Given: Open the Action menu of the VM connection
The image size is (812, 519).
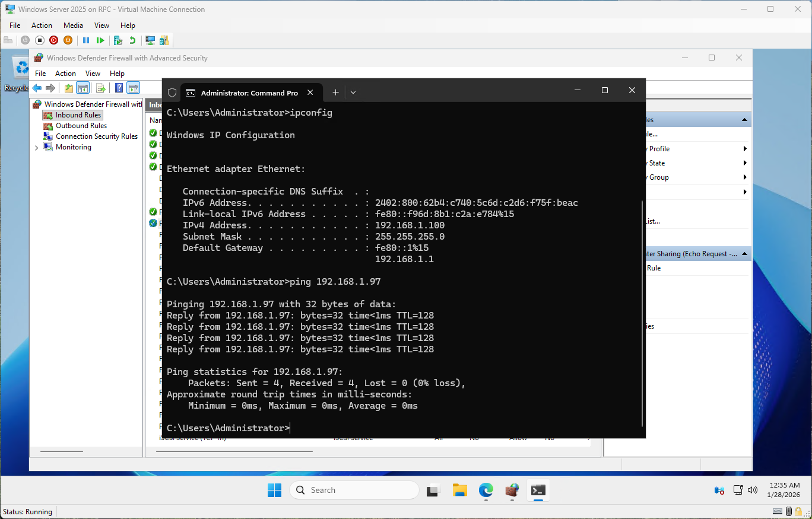Looking at the screenshot, I should pos(42,25).
